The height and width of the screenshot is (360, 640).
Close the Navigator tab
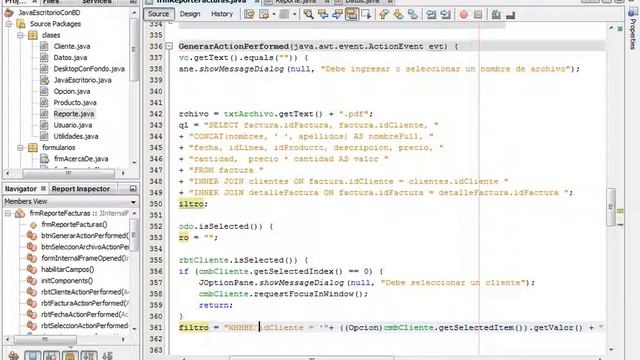[43, 188]
